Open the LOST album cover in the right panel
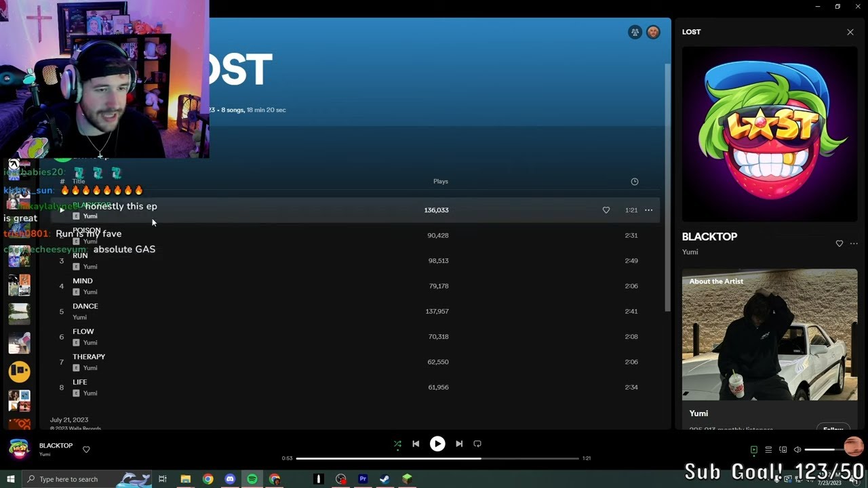The height and width of the screenshot is (488, 868). pos(770,134)
